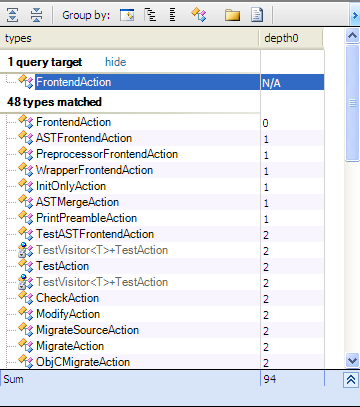Click type icon next to ASTMergeAction

point(26,202)
